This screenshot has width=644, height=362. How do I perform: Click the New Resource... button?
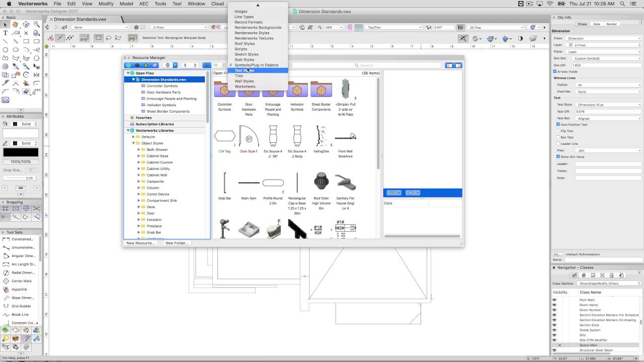(x=140, y=243)
